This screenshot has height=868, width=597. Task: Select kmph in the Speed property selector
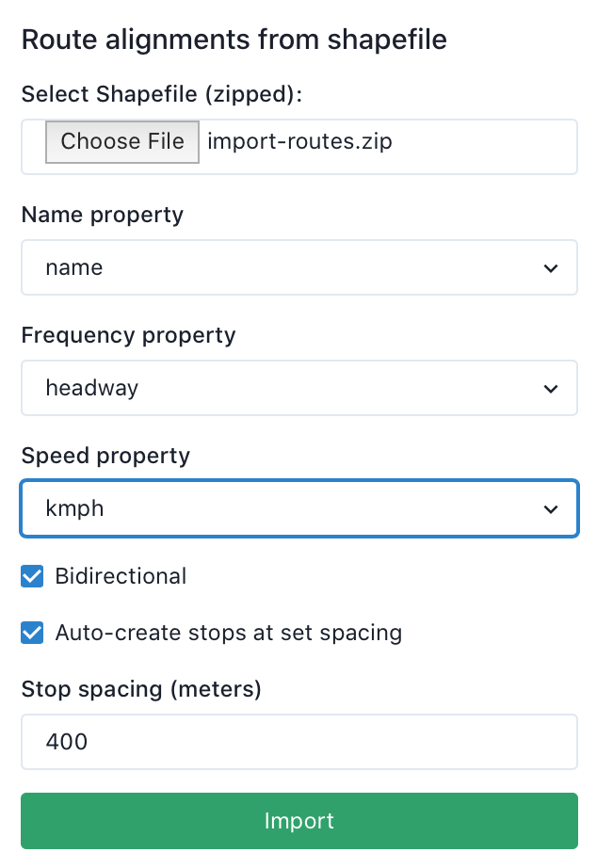pyautogui.click(x=298, y=508)
